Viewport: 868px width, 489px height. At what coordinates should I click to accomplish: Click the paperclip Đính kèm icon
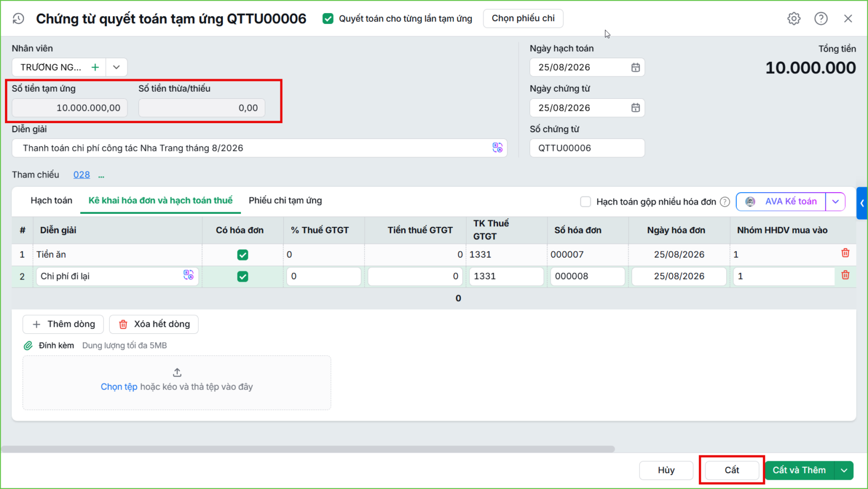tap(28, 345)
